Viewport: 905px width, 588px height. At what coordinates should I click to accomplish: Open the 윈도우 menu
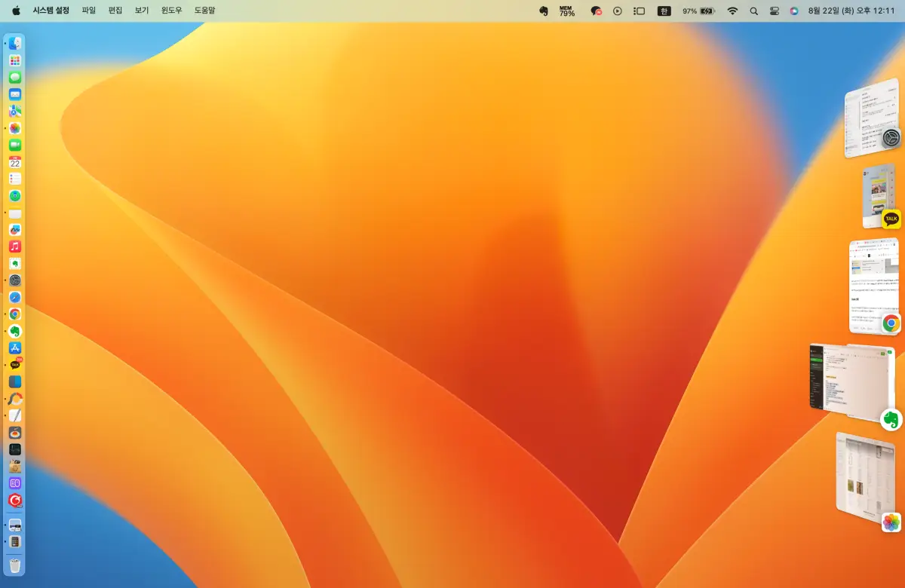coord(172,11)
